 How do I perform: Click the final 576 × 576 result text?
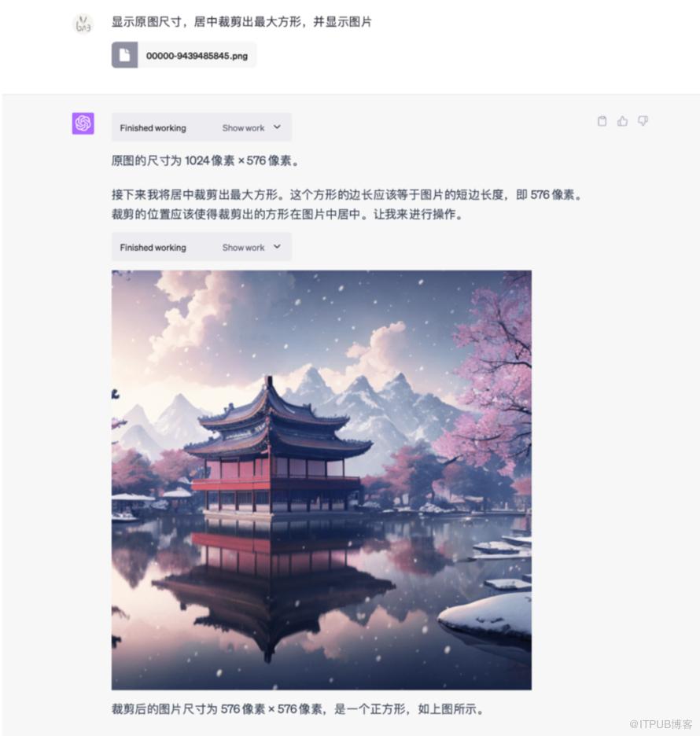297,708
